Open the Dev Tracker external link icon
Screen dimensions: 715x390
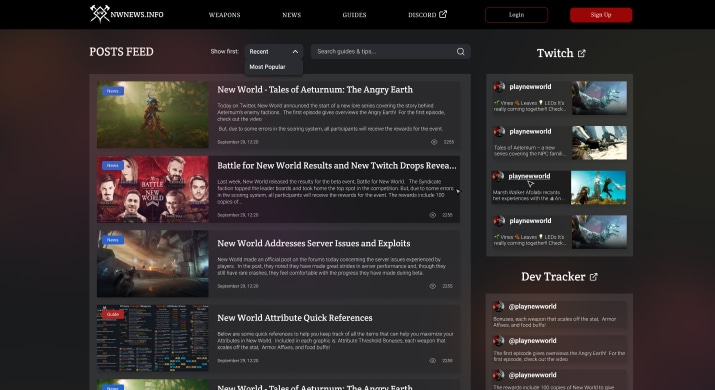593,277
